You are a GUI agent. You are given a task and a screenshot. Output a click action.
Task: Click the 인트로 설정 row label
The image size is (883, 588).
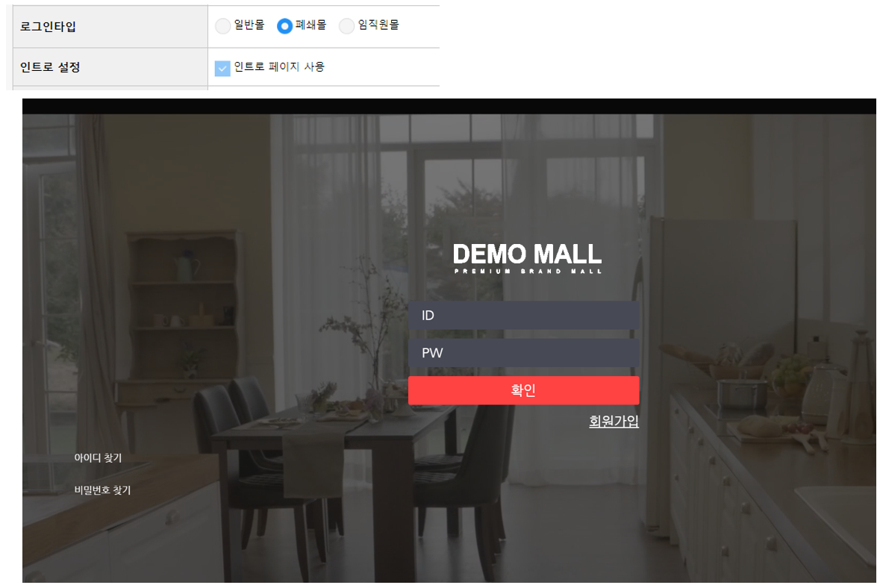pyautogui.click(x=50, y=67)
